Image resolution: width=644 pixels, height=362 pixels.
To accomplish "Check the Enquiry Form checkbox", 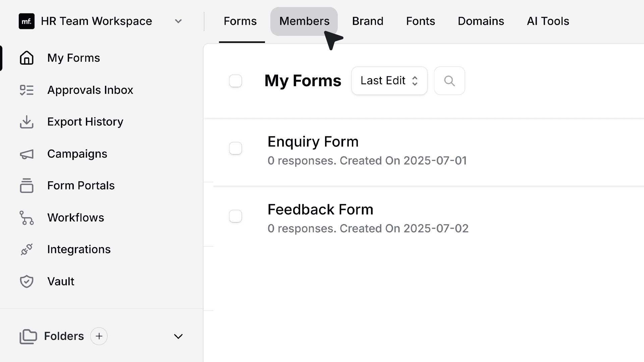I will [235, 148].
